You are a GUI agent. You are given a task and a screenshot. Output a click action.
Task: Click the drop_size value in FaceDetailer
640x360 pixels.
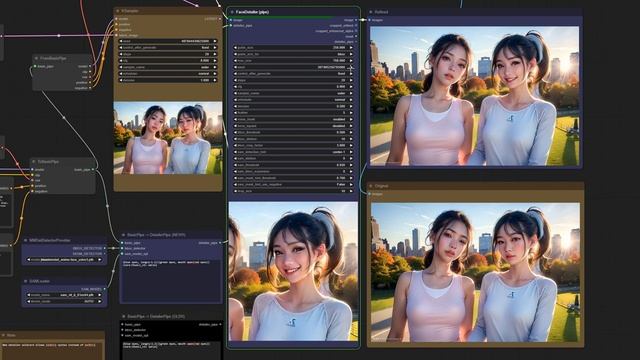pos(293,191)
